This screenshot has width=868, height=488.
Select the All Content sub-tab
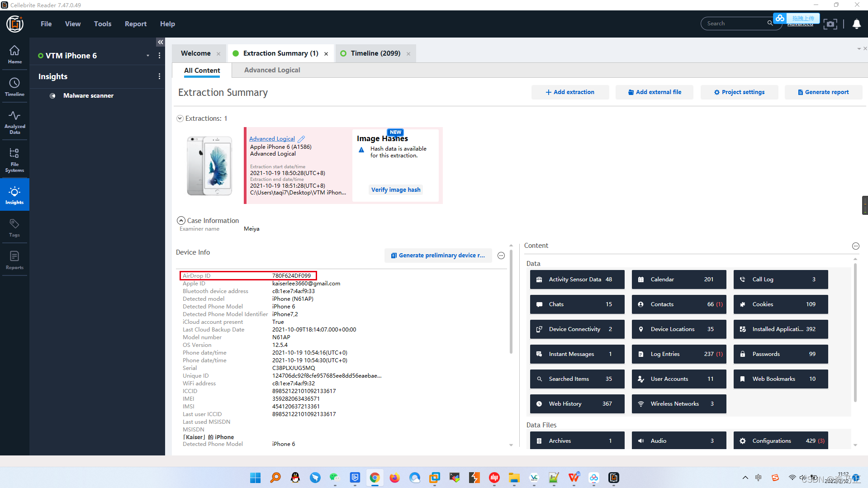pyautogui.click(x=202, y=71)
